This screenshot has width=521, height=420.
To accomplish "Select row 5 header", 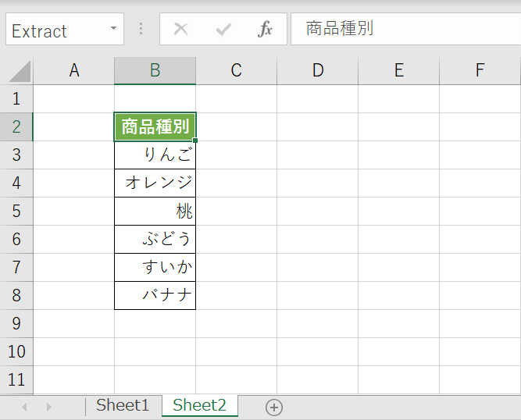I will (x=16, y=211).
